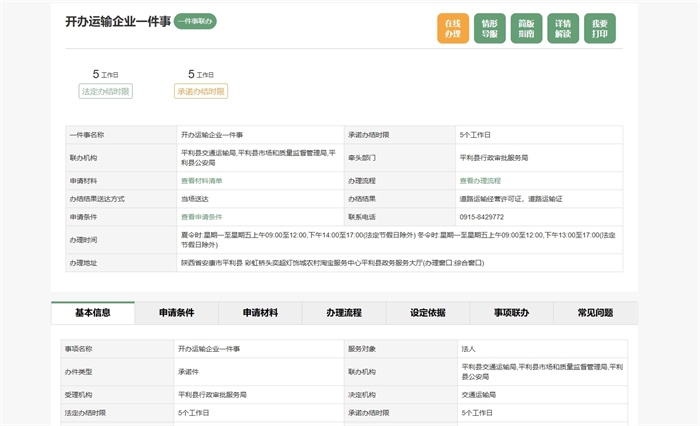
Task: Click the 法定办结时限 label box
Action: [105, 91]
